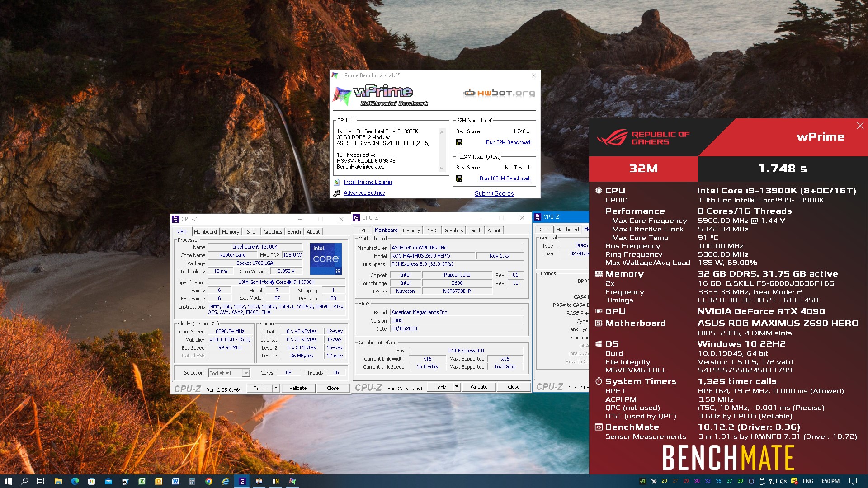Click the BenchMate version icon in result panel
The width and height of the screenshot is (868, 488).
pyautogui.click(x=599, y=427)
